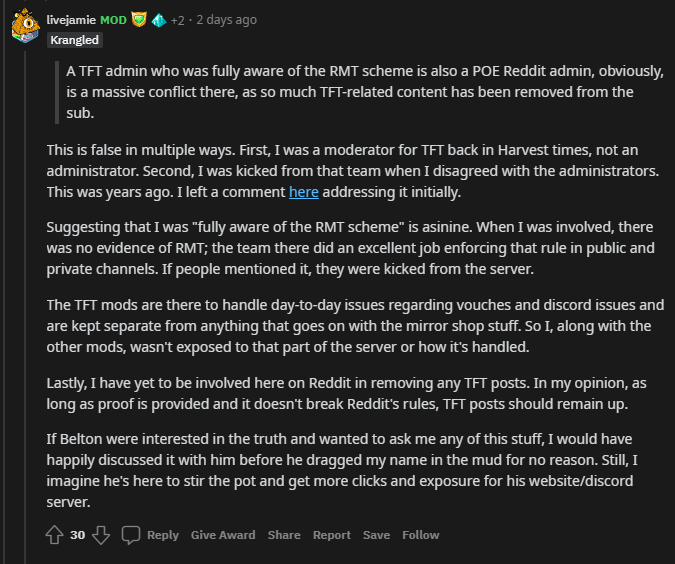Screen dimensions: 675x564
Task: Click the '2 days ago' timestamp
Action: click(x=226, y=20)
